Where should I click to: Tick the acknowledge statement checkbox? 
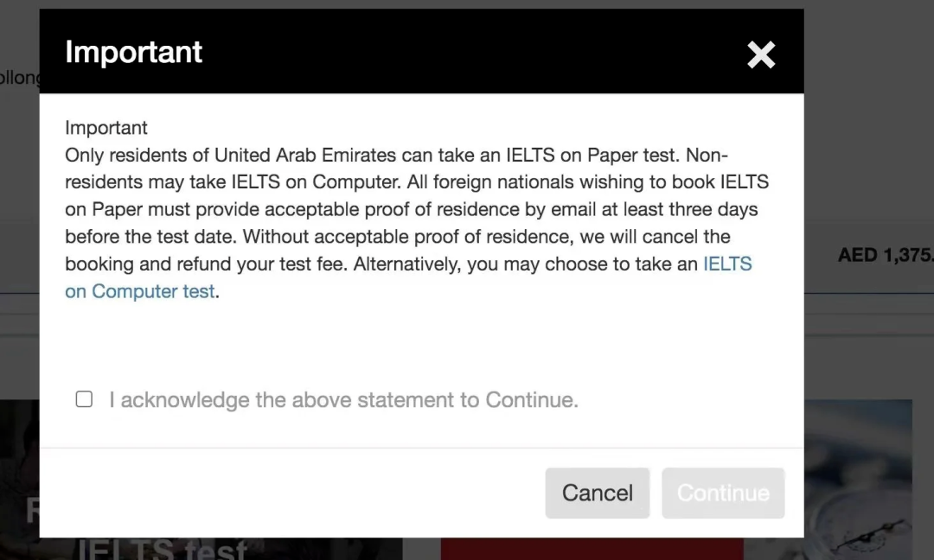pos(84,398)
